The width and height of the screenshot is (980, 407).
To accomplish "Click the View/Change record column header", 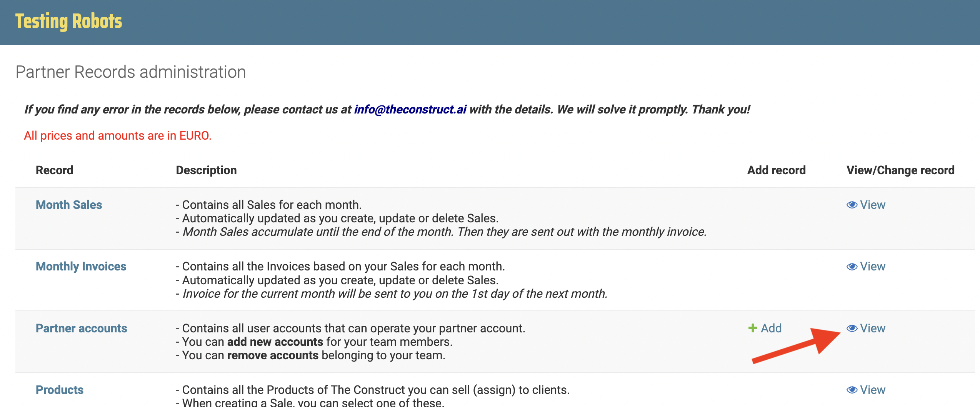I will (x=900, y=170).
